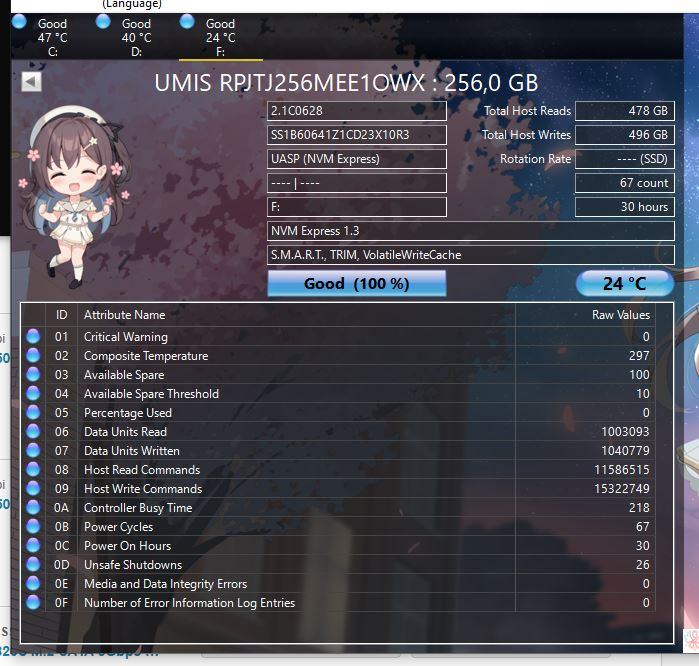Select the Host Write Commands attribute name
The height and width of the screenshot is (666, 699).
tap(143, 489)
